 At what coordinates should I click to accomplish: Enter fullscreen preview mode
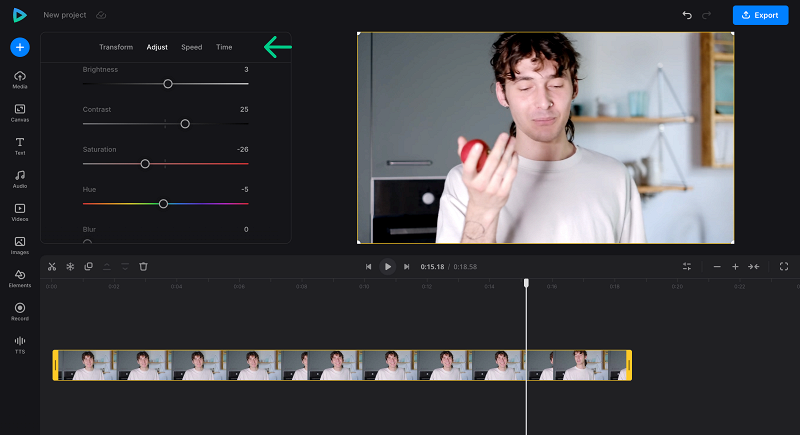click(784, 267)
